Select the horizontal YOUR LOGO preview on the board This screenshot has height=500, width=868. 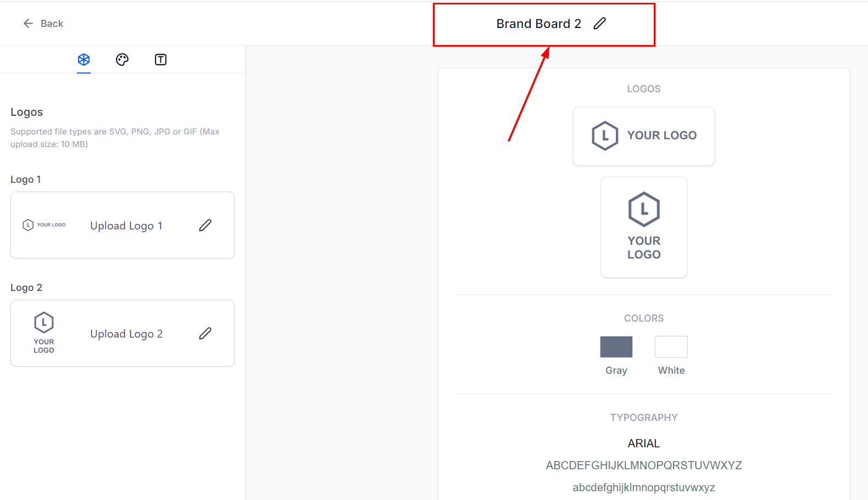[643, 136]
